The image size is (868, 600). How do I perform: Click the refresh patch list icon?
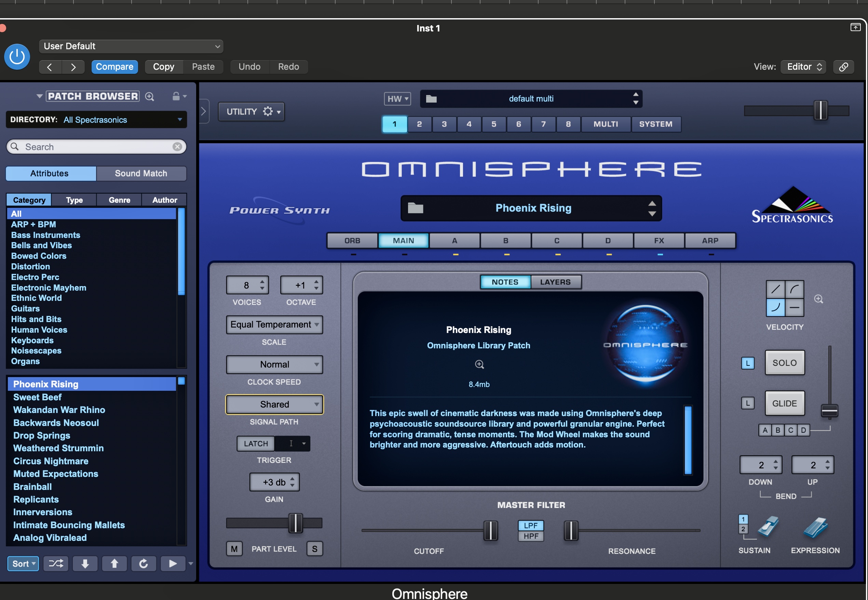click(x=144, y=563)
